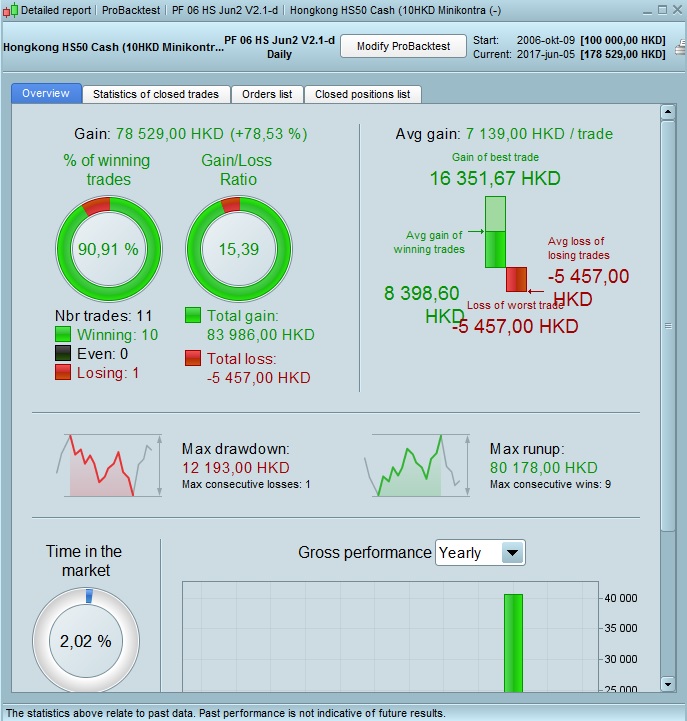
Task: Open the Closed positions list tab
Action: pos(362,94)
